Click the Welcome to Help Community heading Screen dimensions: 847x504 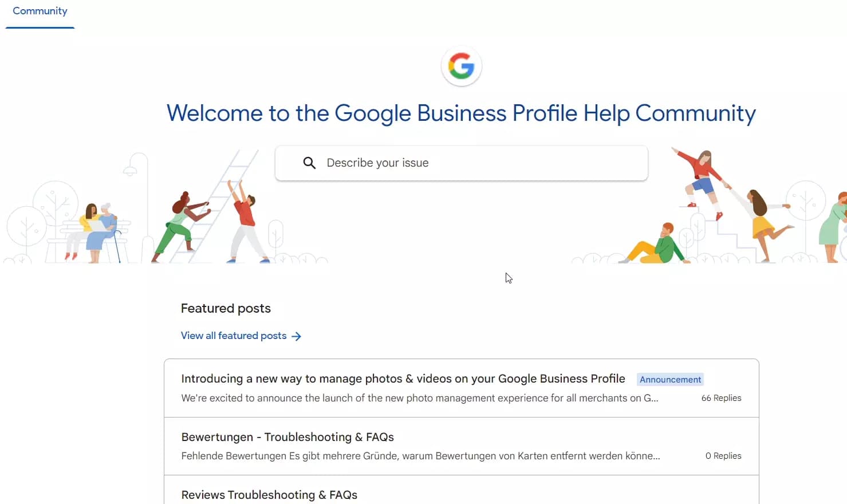click(x=461, y=113)
